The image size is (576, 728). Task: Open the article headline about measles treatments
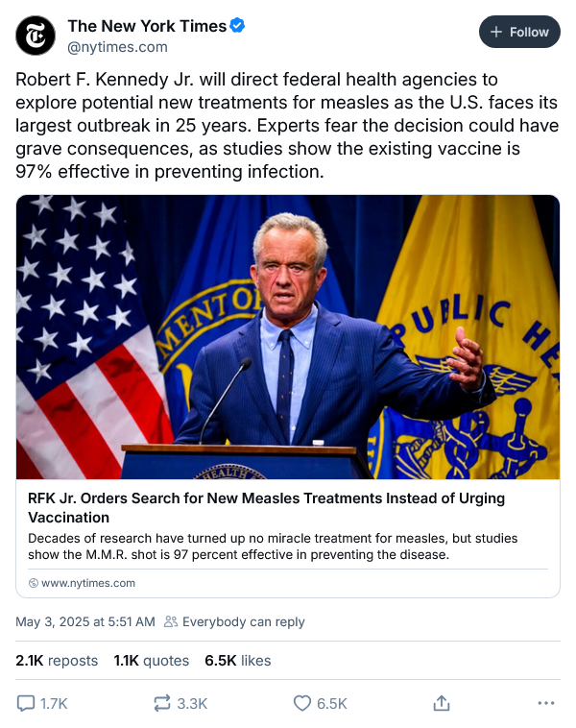point(267,507)
